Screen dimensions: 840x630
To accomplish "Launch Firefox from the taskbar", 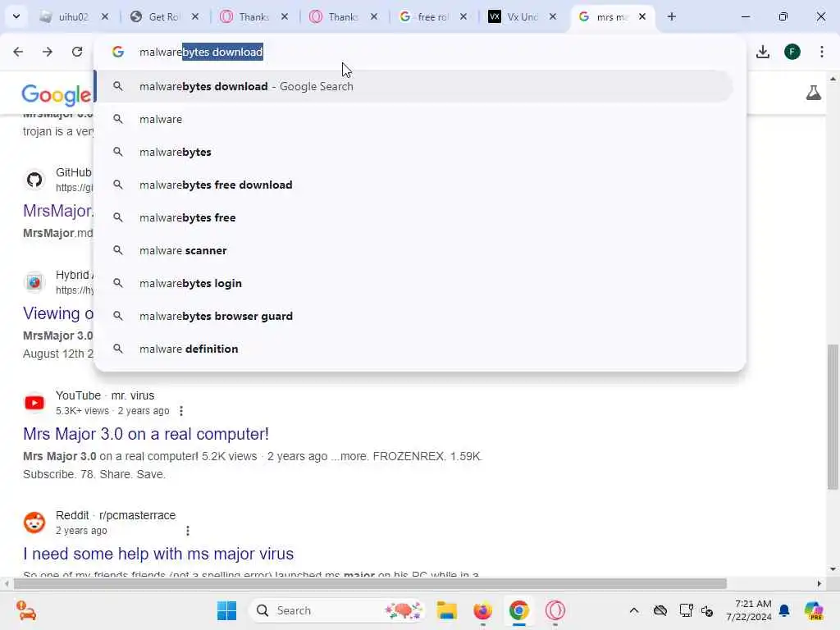I will [482, 610].
